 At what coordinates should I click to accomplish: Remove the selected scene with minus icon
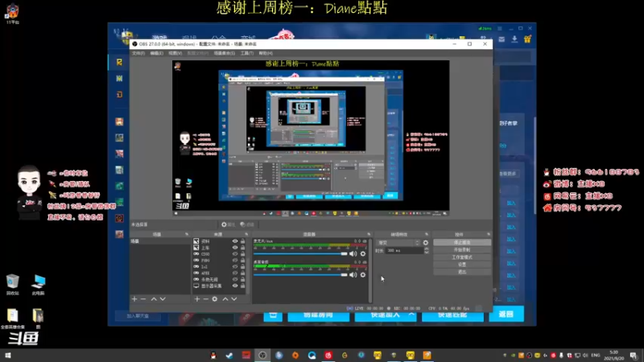(143, 299)
